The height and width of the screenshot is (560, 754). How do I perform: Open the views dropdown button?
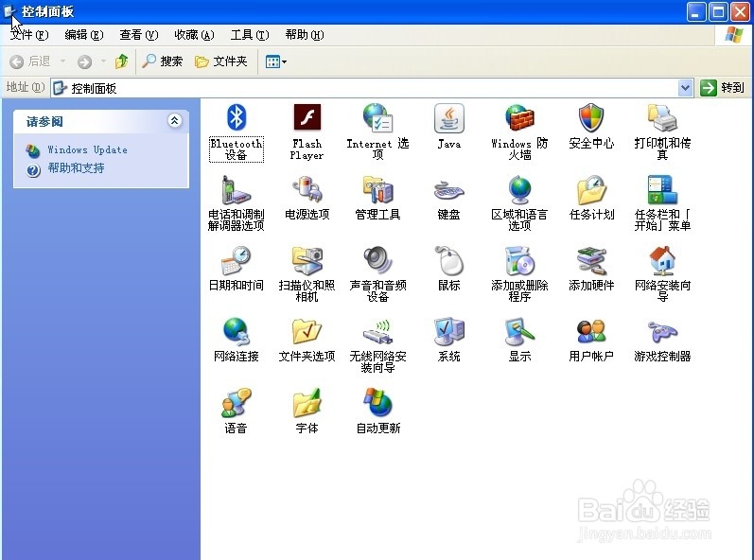275,61
